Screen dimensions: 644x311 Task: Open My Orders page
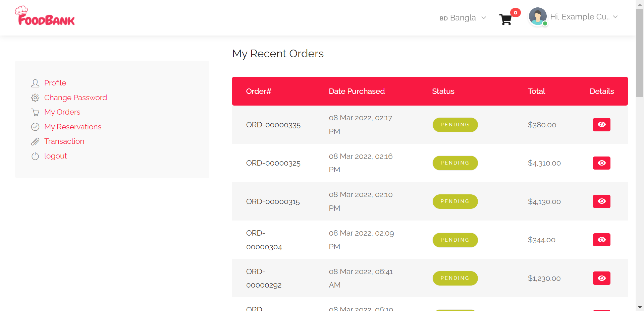pyautogui.click(x=62, y=112)
